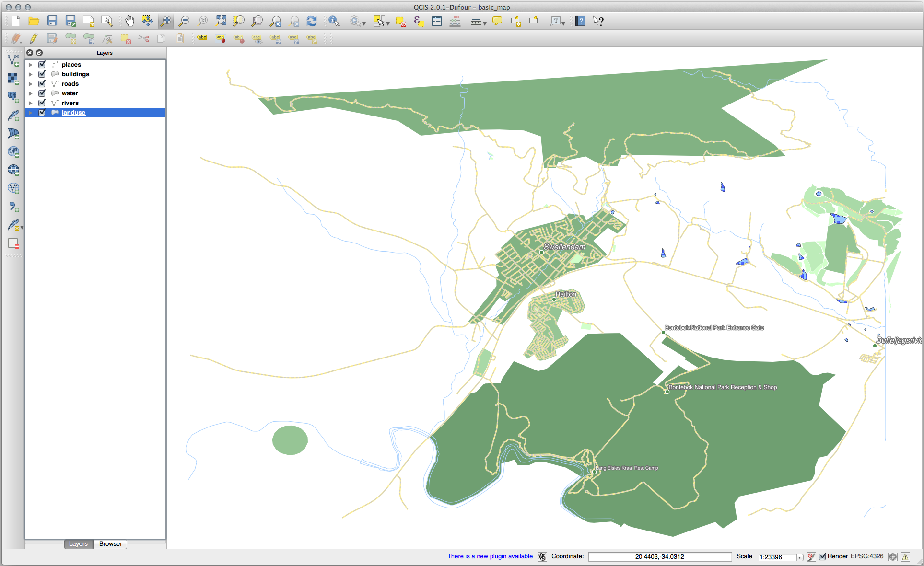Viewport: 924px width, 566px height.
Task: Click the Coordinate input field
Action: [659, 556]
